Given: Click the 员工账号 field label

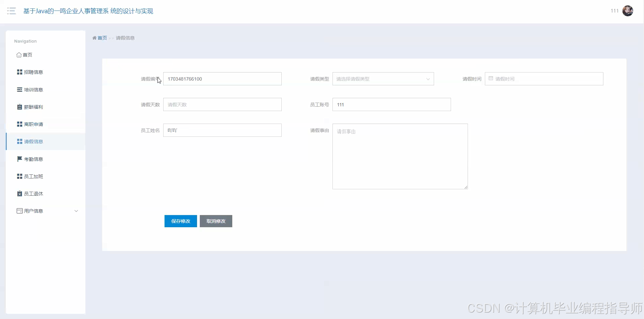Looking at the screenshot, I should coord(320,105).
